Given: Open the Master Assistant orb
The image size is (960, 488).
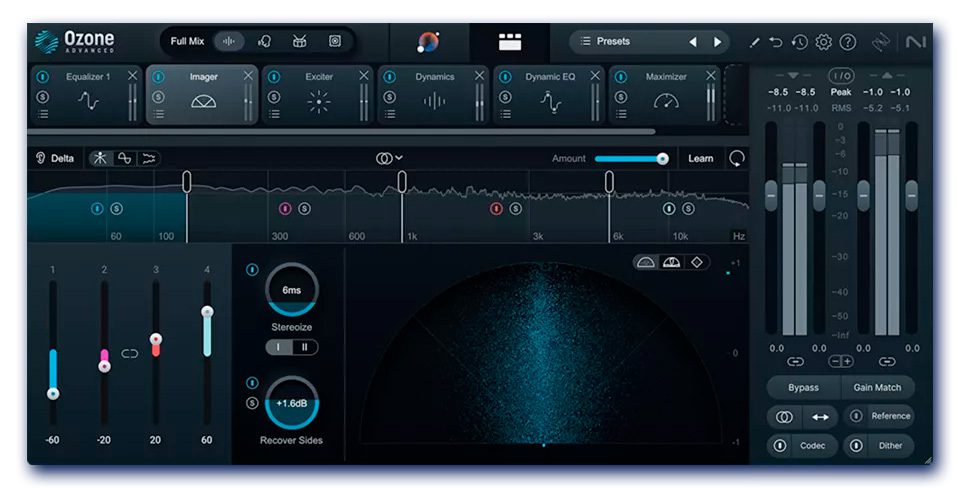Looking at the screenshot, I should tap(428, 42).
